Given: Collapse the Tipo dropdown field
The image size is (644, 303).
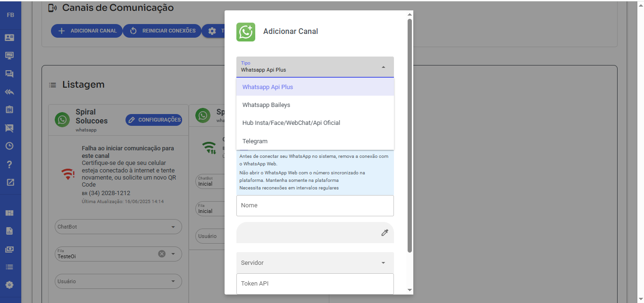Looking at the screenshot, I should 383,67.
